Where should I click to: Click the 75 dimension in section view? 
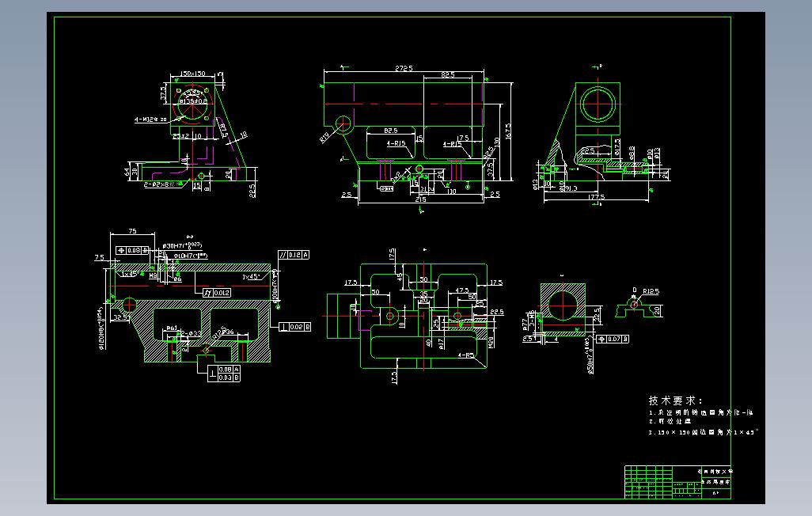click(133, 231)
